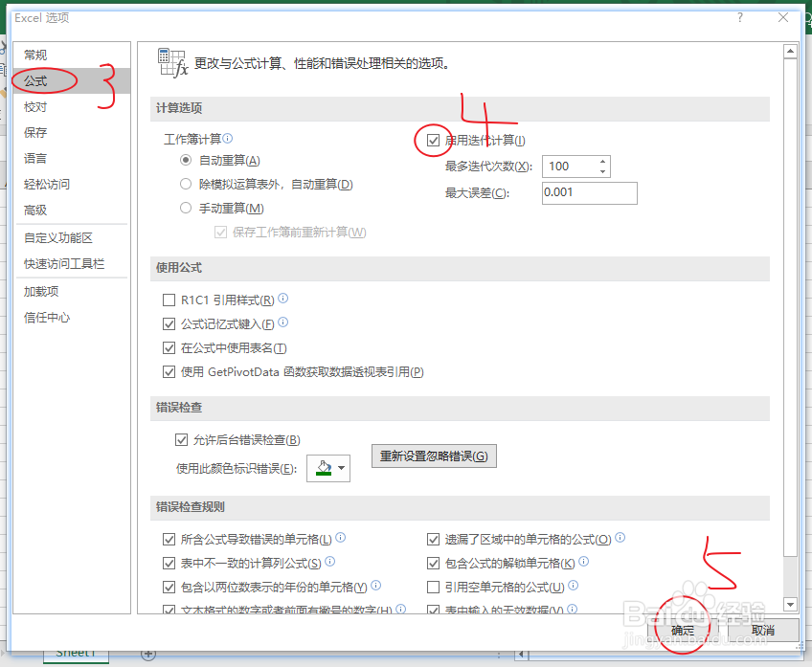Increase 最多迭代次数 with spinner up arrow
This screenshot has width=812, height=667.
click(x=603, y=162)
